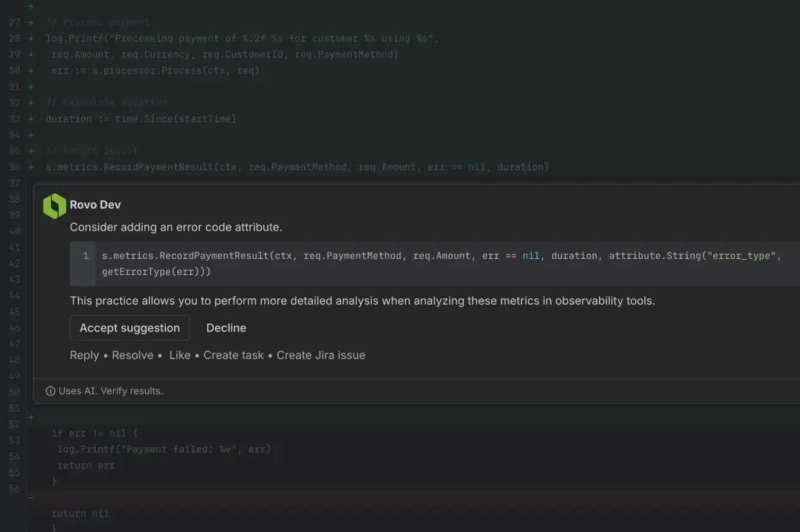This screenshot has width=800, height=532.
Task: Like the Rovo Dev comment
Action: [x=179, y=355]
